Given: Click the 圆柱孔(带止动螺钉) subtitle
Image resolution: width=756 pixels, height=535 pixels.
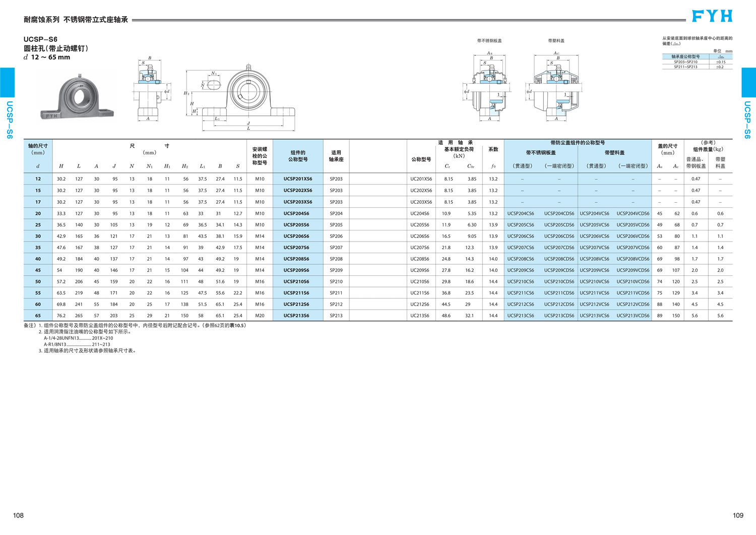Looking at the screenshot, I should click(56, 48).
